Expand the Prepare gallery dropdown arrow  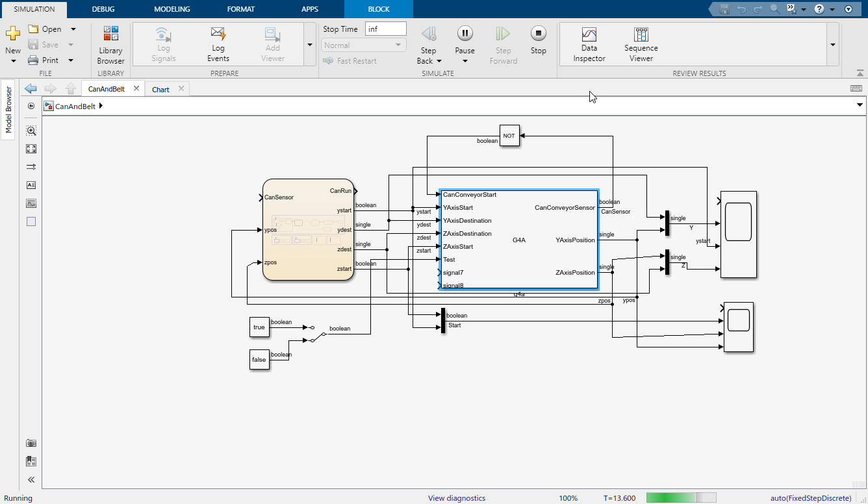309,44
